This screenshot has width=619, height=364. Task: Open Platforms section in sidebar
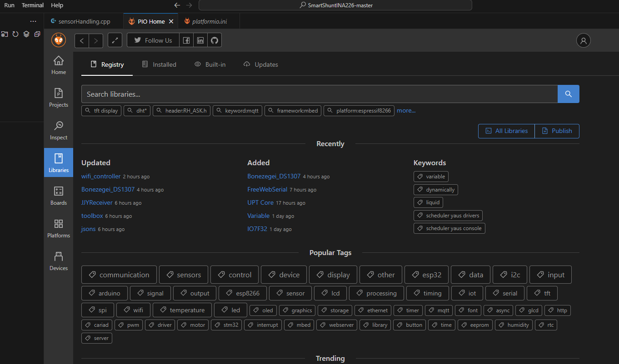[58, 229]
